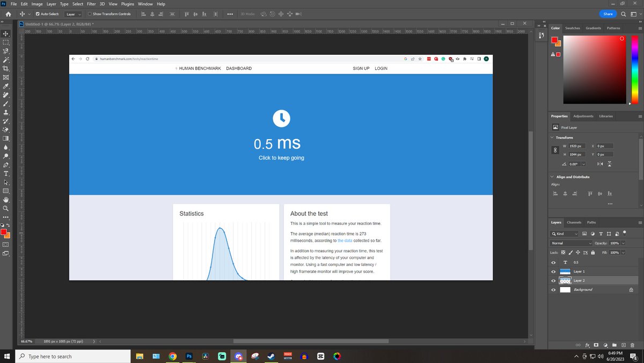This screenshot has height=363, width=644.
Task: Select the Zoom tool in toolbar
Action: pos(6,208)
